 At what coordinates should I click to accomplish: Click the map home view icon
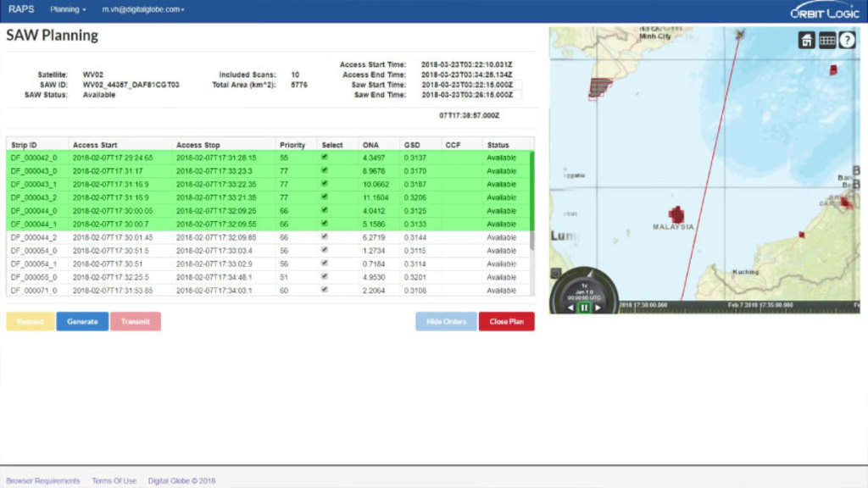click(x=807, y=41)
